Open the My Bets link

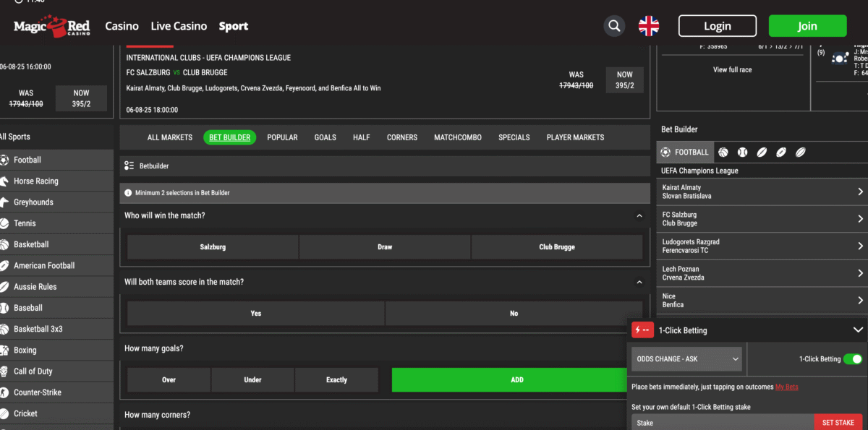pos(787,387)
